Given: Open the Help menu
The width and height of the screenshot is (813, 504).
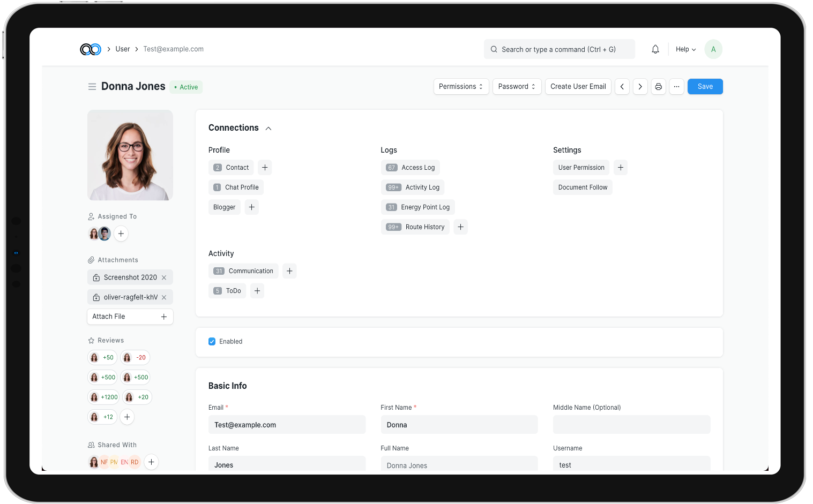Looking at the screenshot, I should point(685,49).
